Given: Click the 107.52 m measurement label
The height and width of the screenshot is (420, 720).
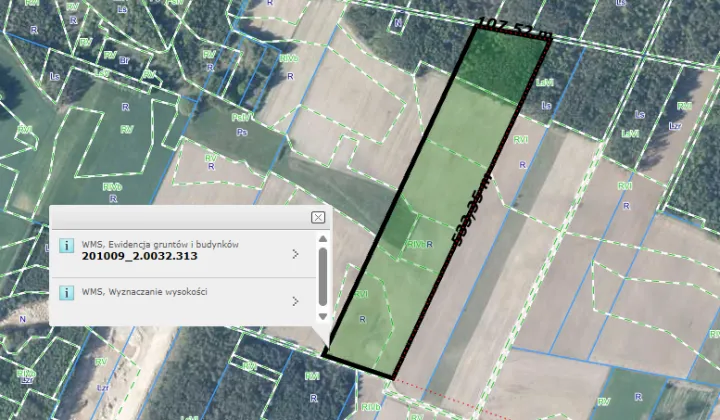Looking at the screenshot, I should 514,28.
